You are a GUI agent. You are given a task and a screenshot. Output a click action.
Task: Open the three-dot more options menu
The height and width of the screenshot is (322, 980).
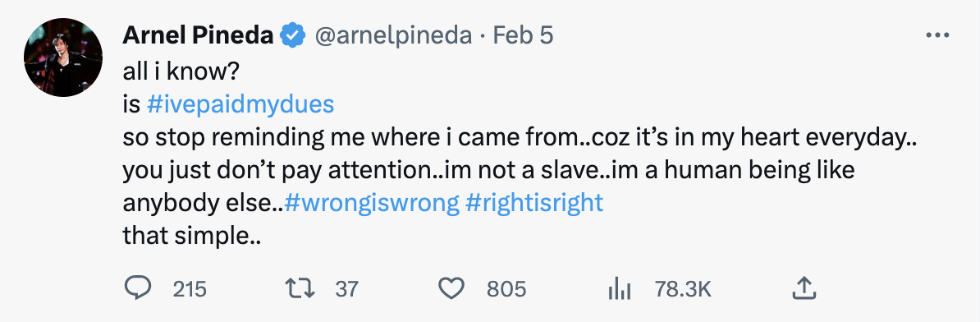coord(937,35)
